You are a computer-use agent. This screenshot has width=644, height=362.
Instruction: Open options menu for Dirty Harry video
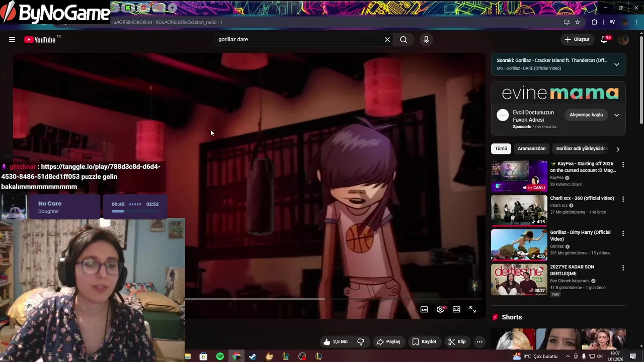pyautogui.click(x=623, y=233)
